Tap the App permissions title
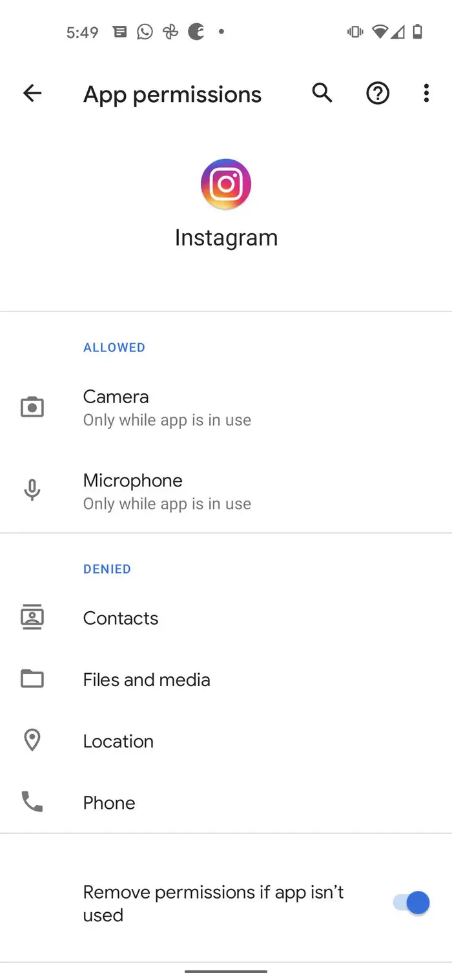 coord(172,95)
